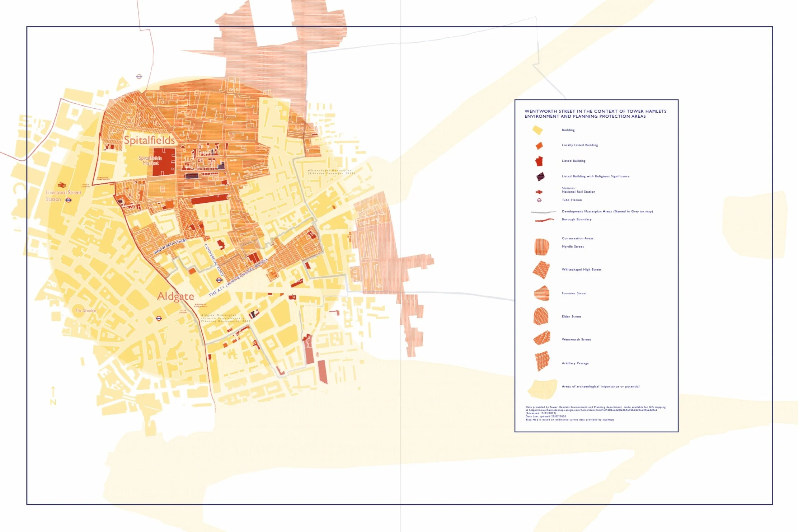
Task: Click the Tube Station roundel in the legend
Action: click(539, 200)
